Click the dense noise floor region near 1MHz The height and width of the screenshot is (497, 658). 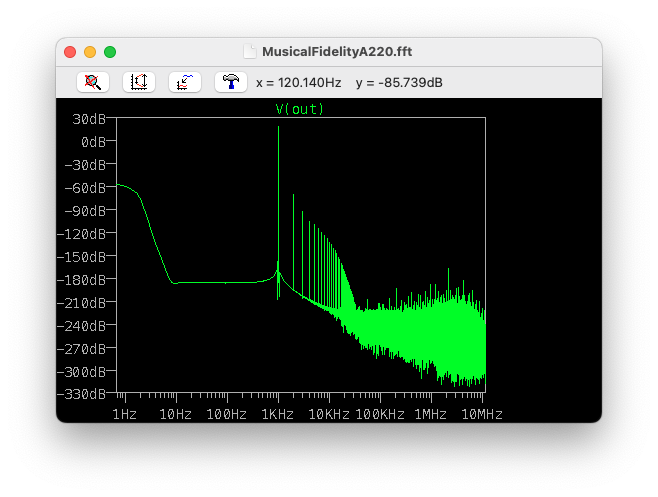431,332
